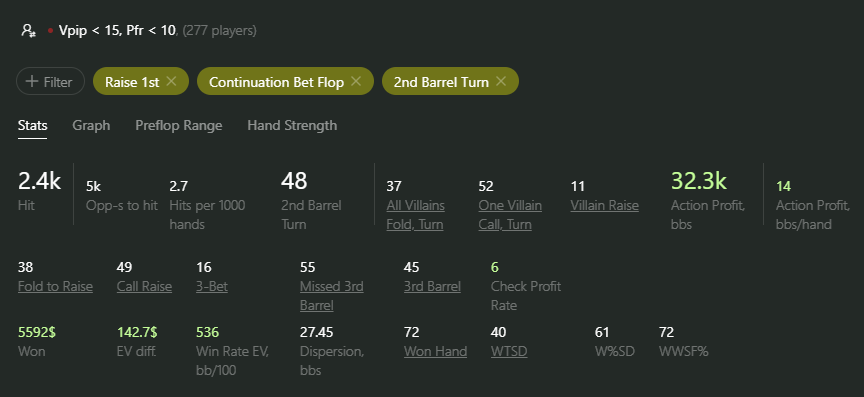Image resolution: width=864 pixels, height=397 pixels.
Task: Remove the 2nd Barrel Turn filter
Action: 501,82
